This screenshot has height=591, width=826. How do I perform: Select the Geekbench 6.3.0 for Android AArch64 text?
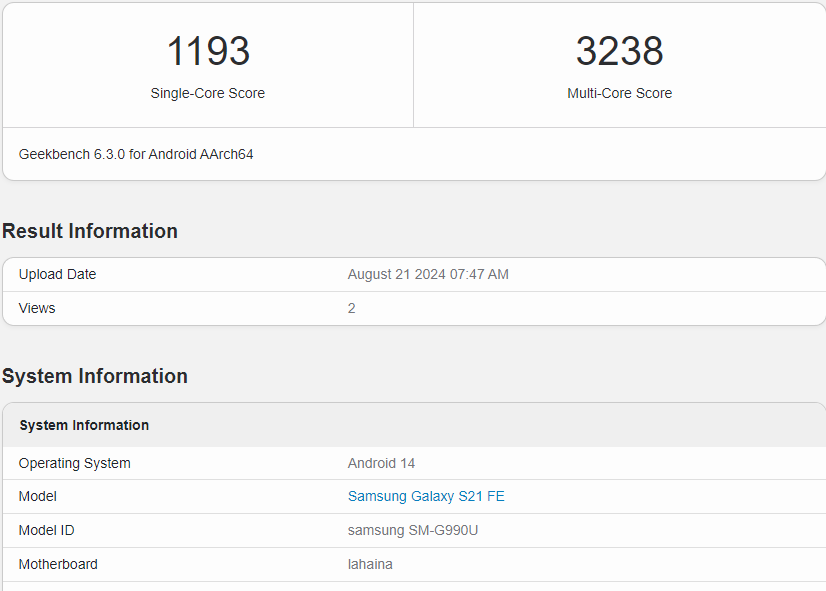tap(136, 154)
